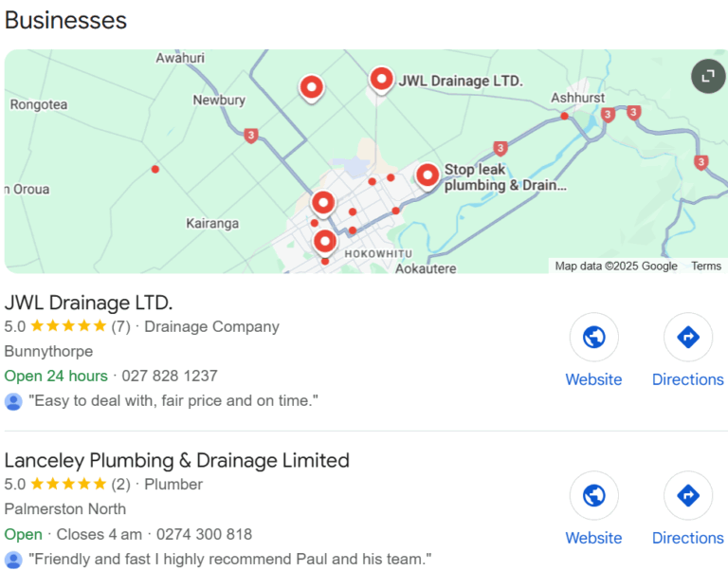Open Lanceley Plumbing & Drainage Limited listing

pos(177,461)
